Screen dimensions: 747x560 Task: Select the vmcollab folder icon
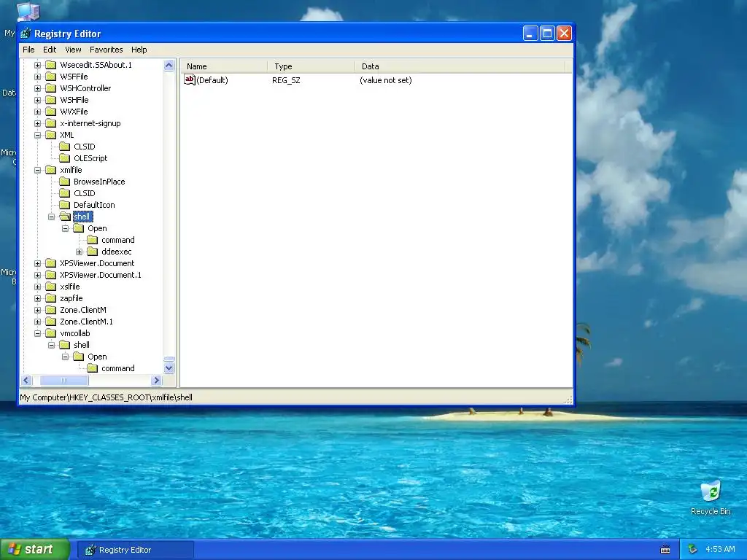tap(50, 333)
